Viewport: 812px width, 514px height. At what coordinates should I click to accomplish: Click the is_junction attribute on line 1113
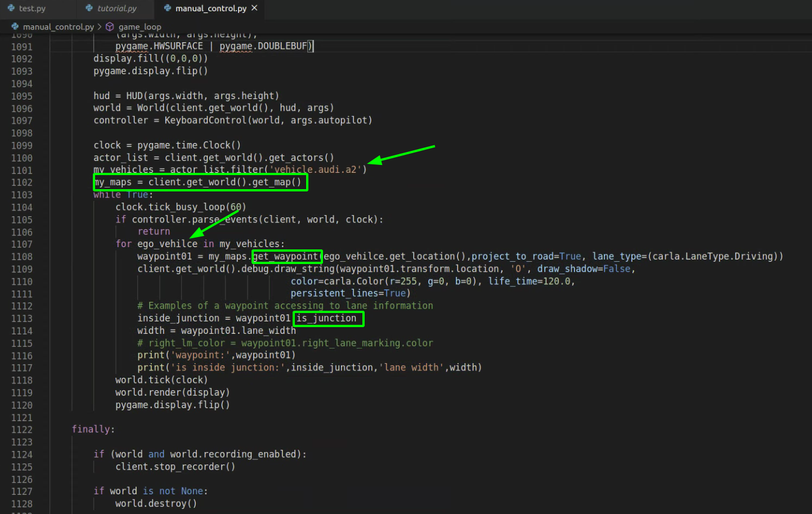(x=327, y=319)
